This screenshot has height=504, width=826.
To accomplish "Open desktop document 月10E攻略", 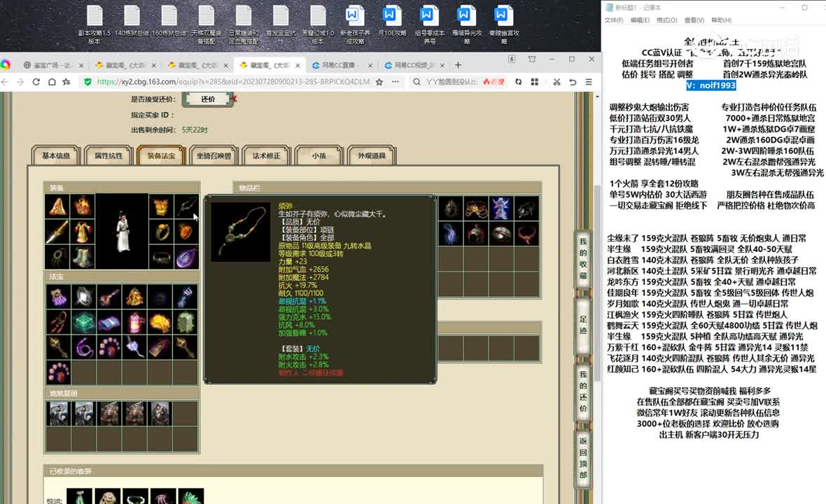I will coord(392,21).
